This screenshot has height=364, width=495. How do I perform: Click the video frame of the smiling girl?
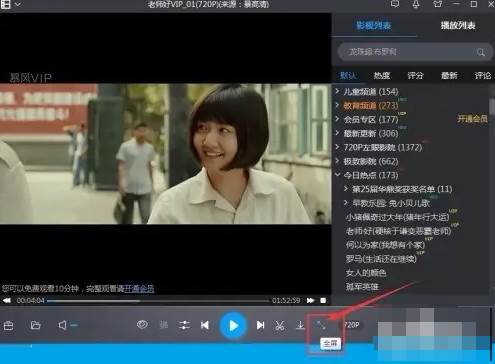[x=166, y=154]
